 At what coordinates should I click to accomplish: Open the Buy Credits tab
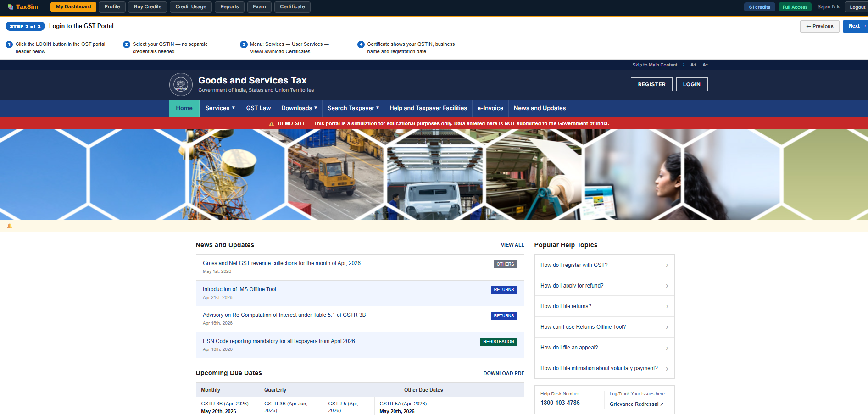(x=148, y=7)
